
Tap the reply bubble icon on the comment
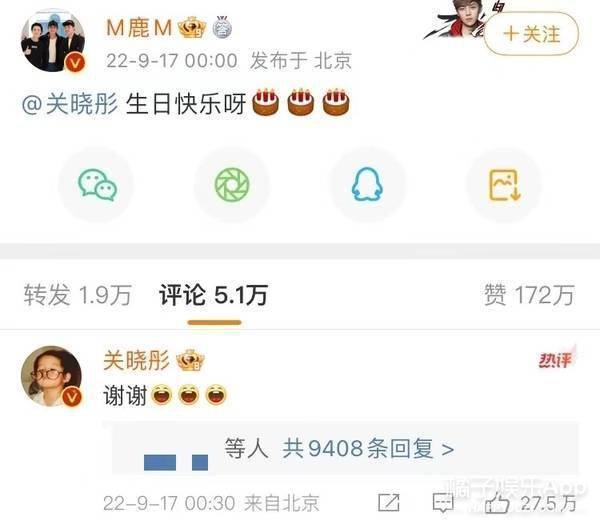coord(443,503)
